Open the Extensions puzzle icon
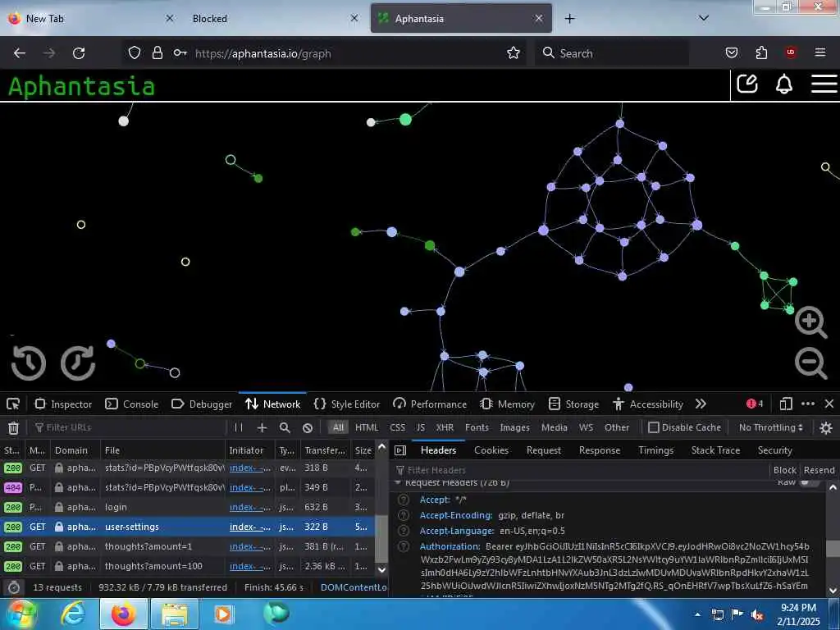840x630 pixels. [761, 52]
